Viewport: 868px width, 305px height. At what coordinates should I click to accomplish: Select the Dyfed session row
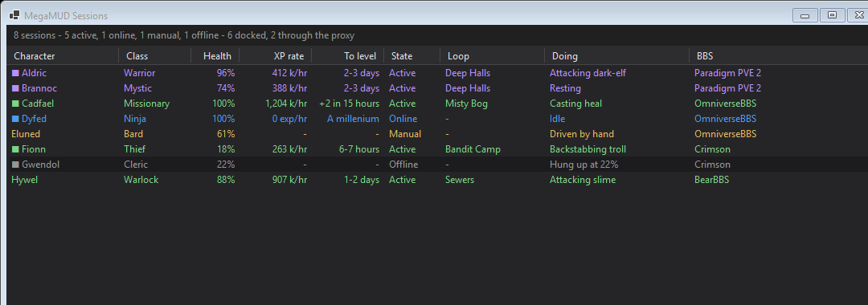tap(437, 119)
